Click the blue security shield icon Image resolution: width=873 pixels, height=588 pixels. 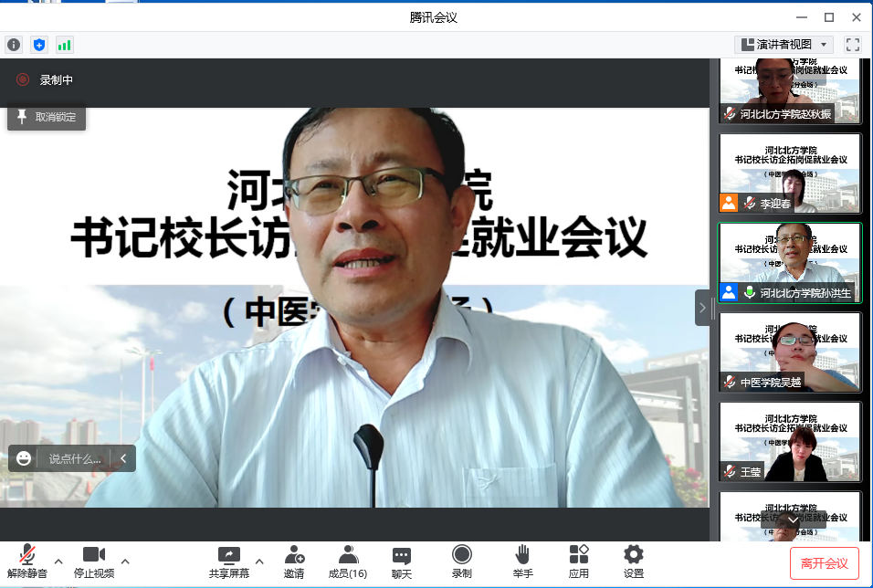click(x=39, y=45)
